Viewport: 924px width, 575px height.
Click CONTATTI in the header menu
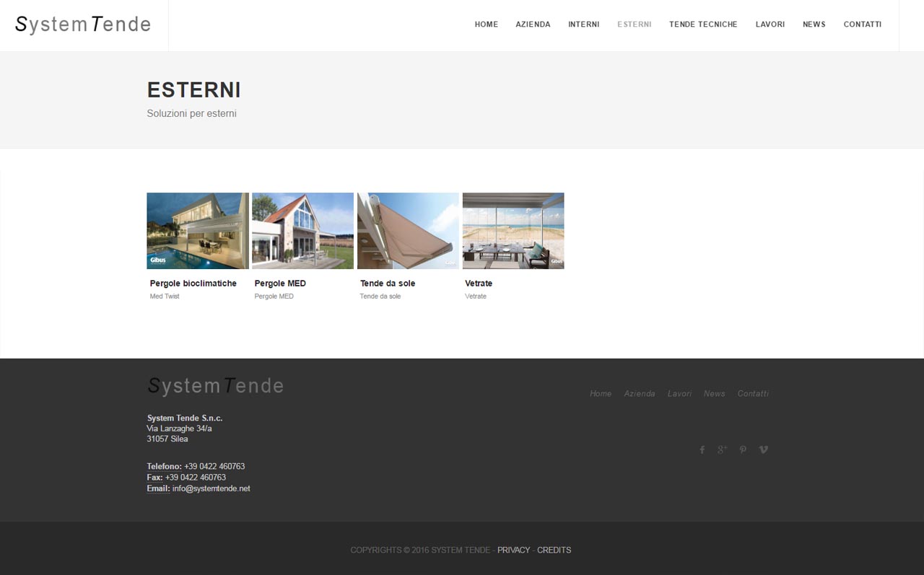(862, 25)
